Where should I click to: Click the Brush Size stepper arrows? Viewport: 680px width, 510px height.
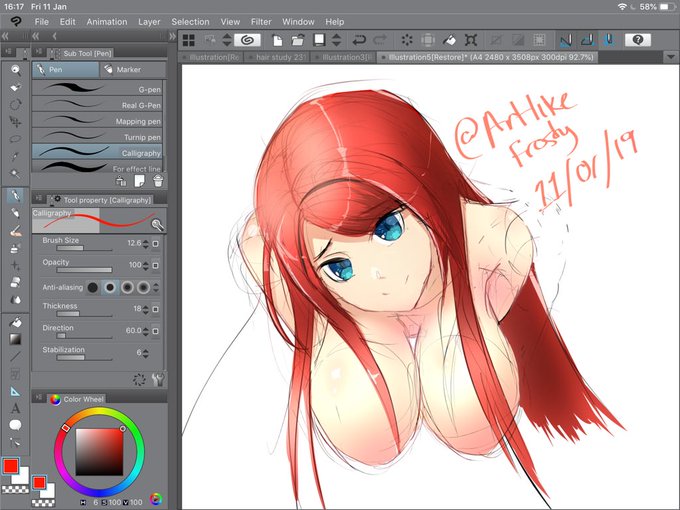click(146, 244)
